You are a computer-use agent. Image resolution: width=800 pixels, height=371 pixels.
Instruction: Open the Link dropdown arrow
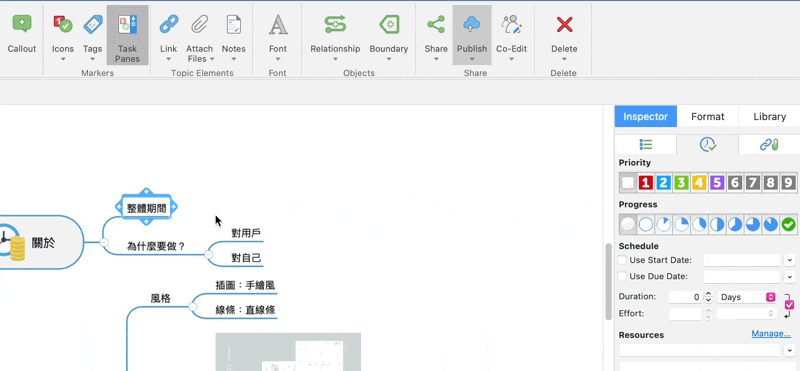tap(168, 59)
